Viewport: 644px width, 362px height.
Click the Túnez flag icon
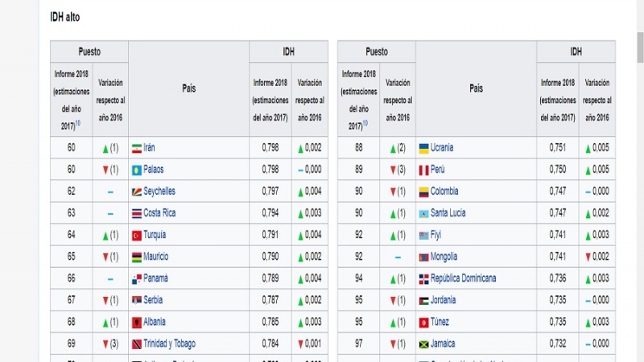(423, 322)
